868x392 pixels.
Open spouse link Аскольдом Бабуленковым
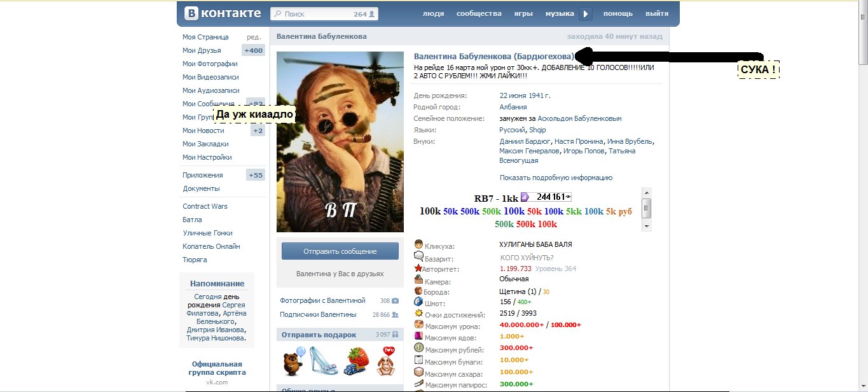click(x=579, y=118)
